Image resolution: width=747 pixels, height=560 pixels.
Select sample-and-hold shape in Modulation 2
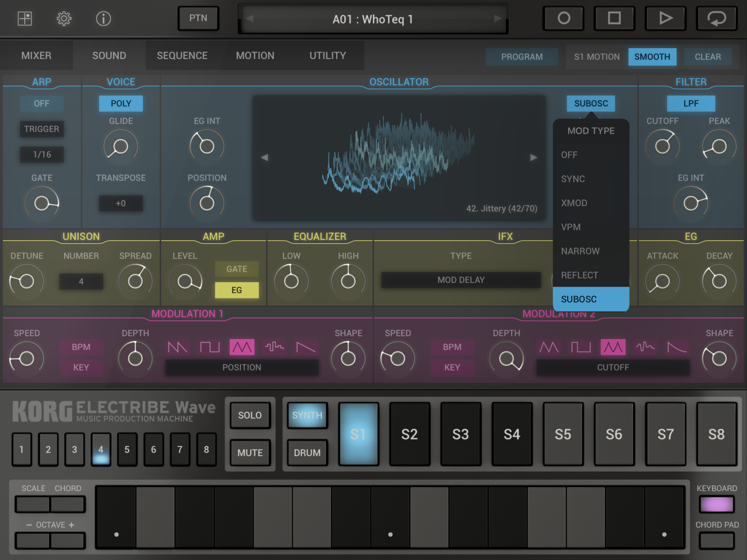[645, 347]
